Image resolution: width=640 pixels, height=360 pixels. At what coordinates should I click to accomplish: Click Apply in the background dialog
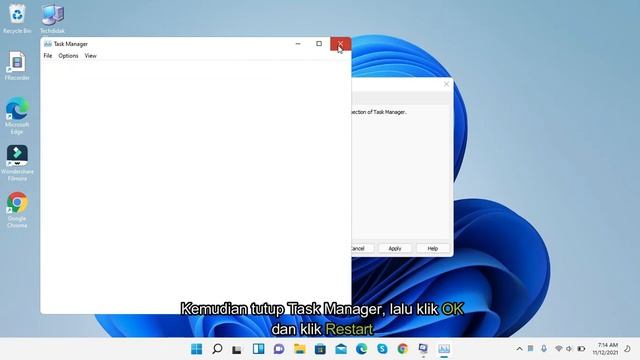click(x=395, y=248)
